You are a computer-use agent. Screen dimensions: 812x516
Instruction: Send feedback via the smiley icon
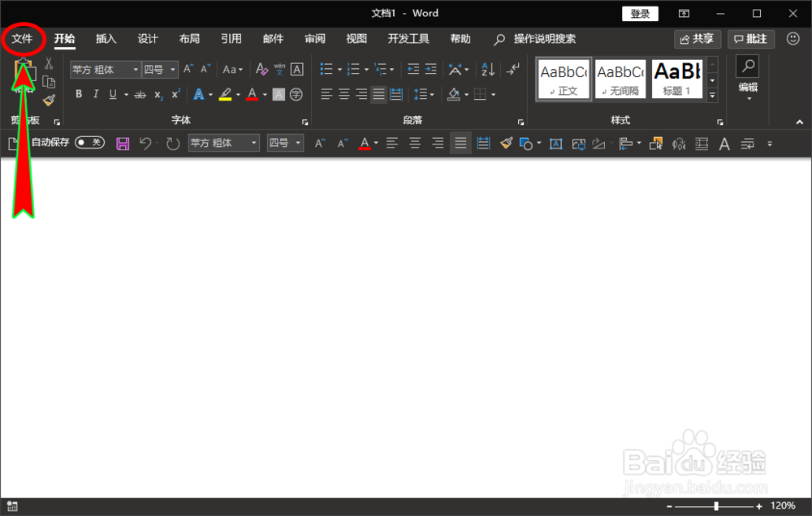coord(793,39)
